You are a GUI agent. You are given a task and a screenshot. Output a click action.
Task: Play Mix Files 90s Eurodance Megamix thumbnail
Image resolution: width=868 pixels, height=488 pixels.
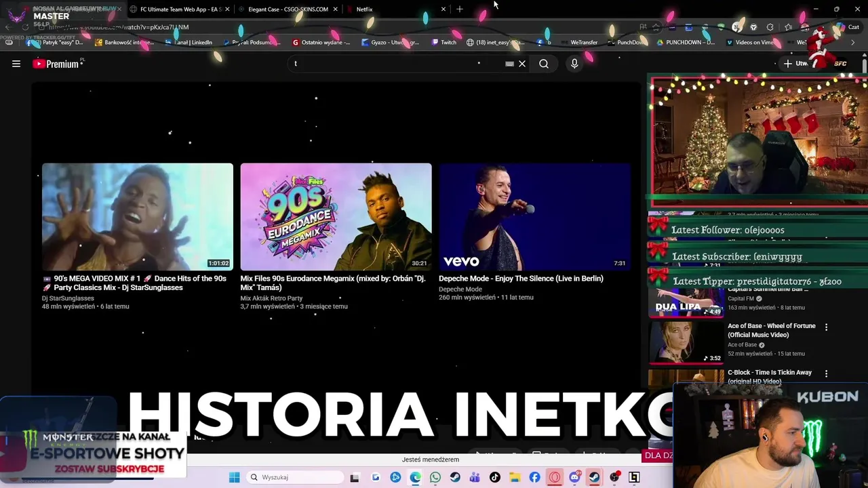(x=336, y=217)
